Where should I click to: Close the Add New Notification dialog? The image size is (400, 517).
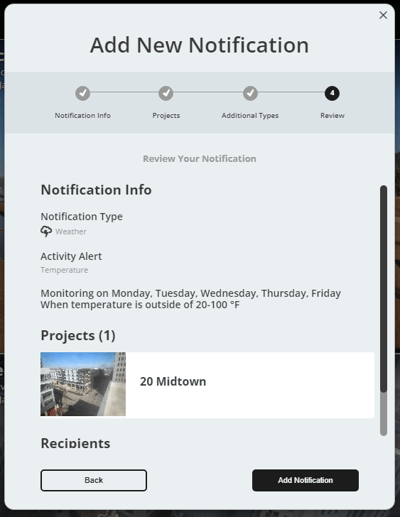tap(383, 15)
